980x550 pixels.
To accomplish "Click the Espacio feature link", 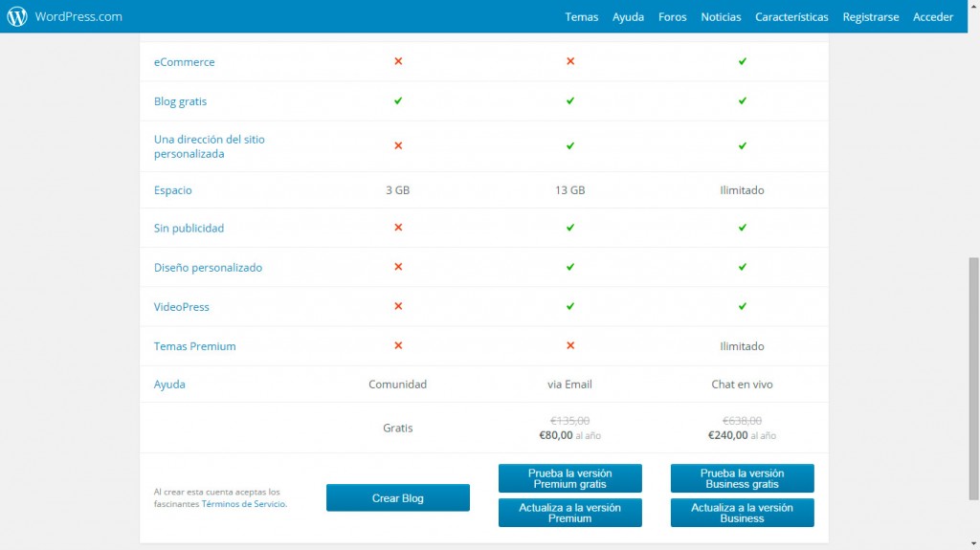I will [172, 190].
